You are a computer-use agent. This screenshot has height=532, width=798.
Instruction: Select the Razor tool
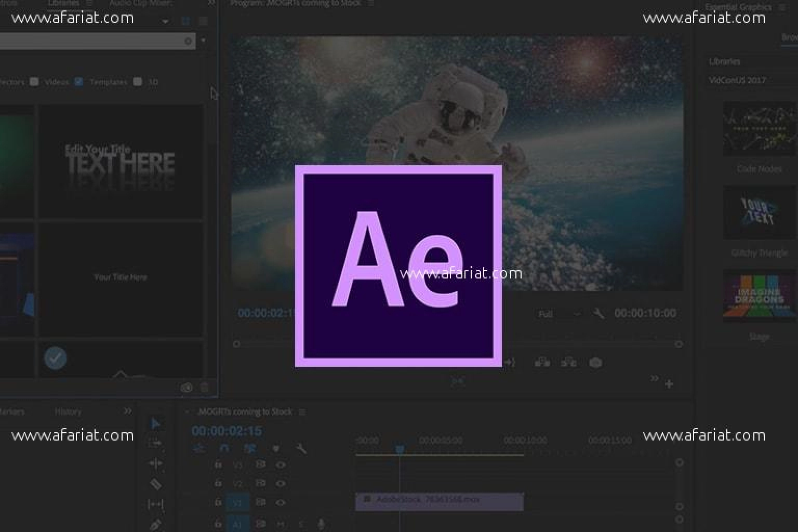155,484
